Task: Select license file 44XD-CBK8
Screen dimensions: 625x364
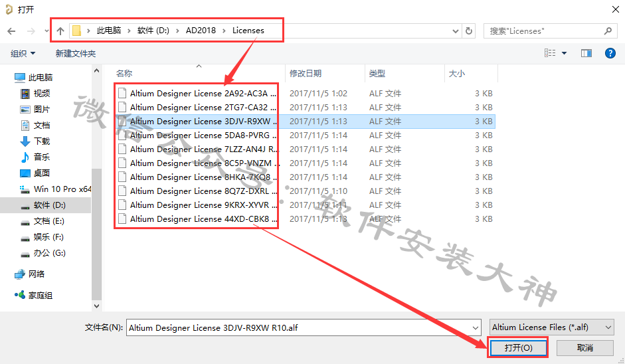Action: (306, 219)
